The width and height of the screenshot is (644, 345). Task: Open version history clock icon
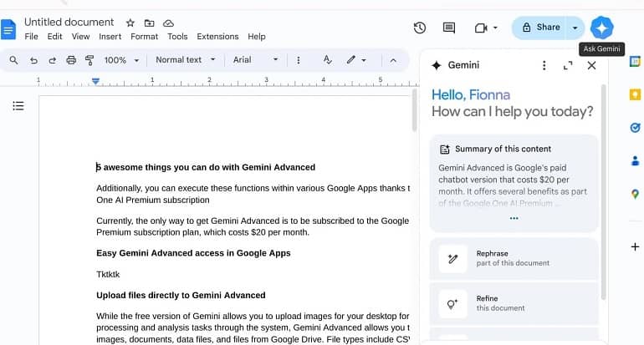pos(419,28)
